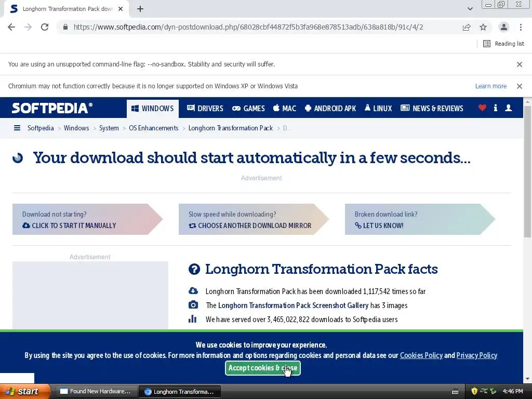The height and width of the screenshot is (399, 532).
Task: Click to start the download manually
Action: pyautogui.click(x=87, y=219)
